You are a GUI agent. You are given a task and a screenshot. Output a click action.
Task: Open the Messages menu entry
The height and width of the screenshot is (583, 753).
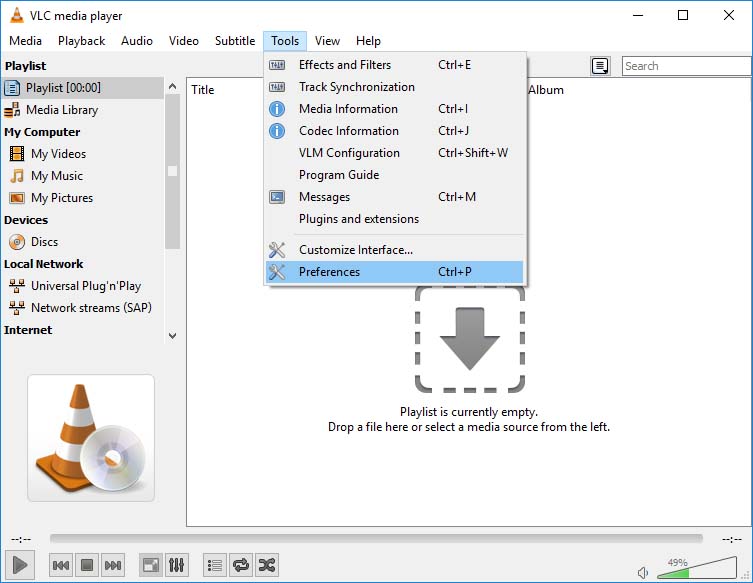(x=394, y=197)
